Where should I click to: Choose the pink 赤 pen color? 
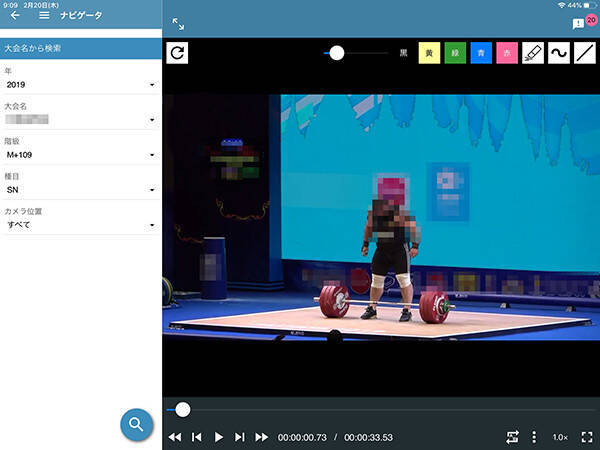click(x=507, y=53)
